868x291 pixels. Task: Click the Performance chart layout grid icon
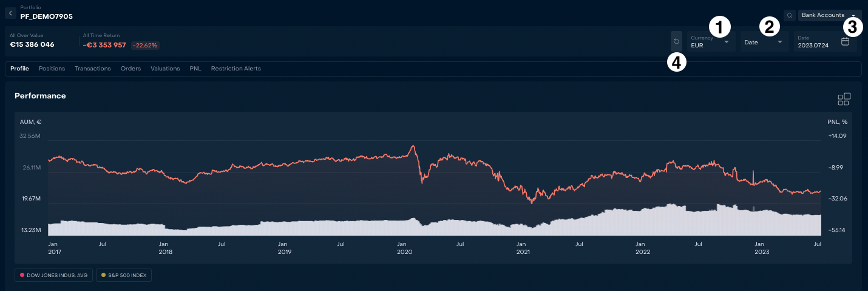click(844, 99)
